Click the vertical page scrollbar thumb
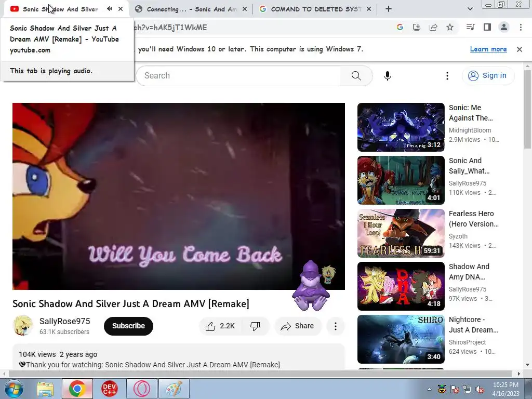Viewport: 532px width, 399px height. click(527, 109)
